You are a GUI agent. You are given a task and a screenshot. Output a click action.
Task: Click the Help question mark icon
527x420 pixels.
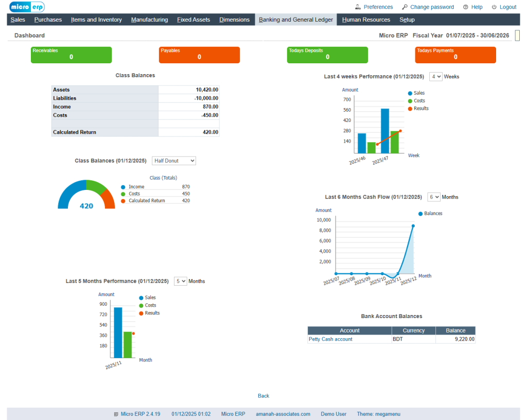(465, 7)
